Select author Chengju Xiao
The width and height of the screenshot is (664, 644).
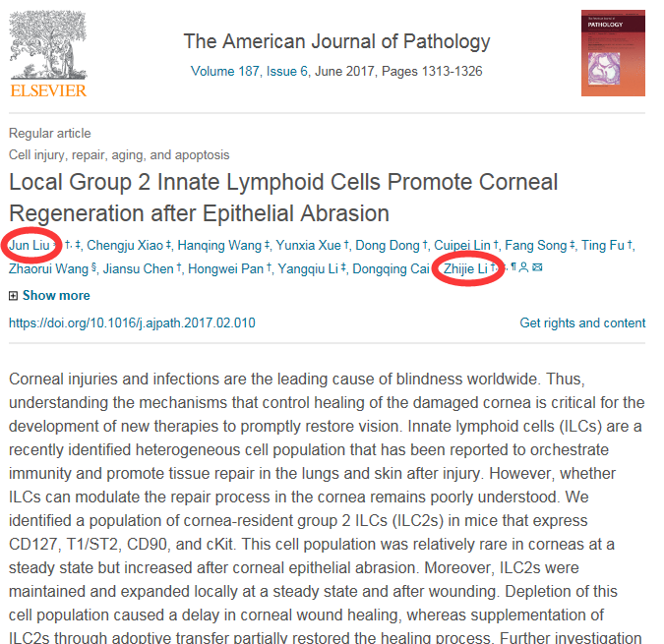tap(125, 246)
